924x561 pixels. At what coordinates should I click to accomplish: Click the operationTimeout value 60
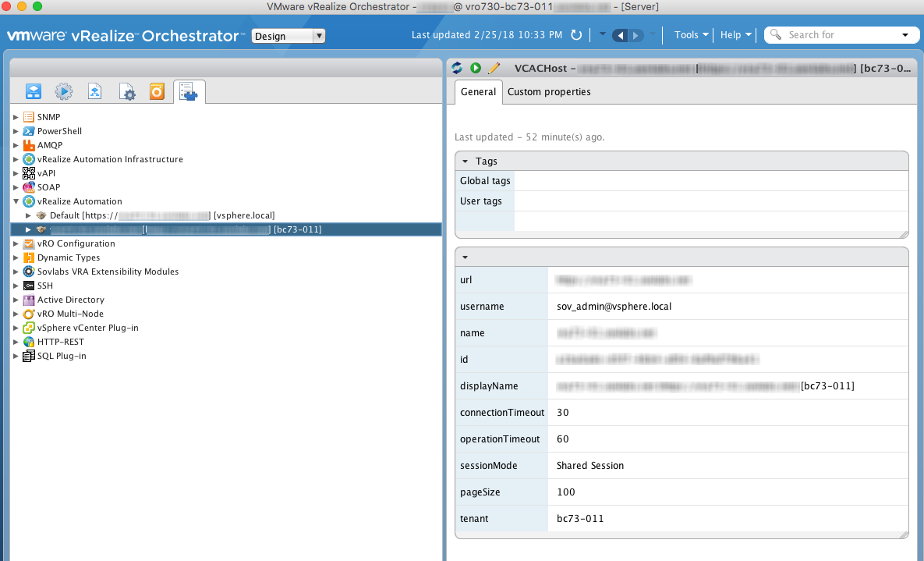(563, 439)
